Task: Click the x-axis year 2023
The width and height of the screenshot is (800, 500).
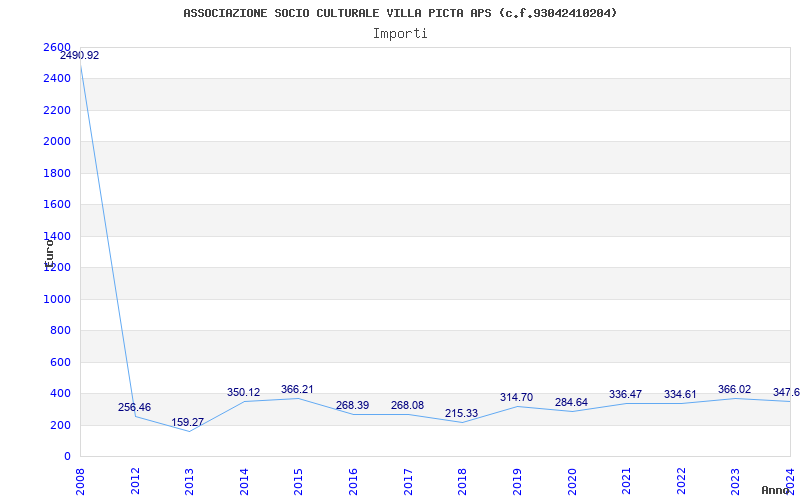Action: [735, 482]
